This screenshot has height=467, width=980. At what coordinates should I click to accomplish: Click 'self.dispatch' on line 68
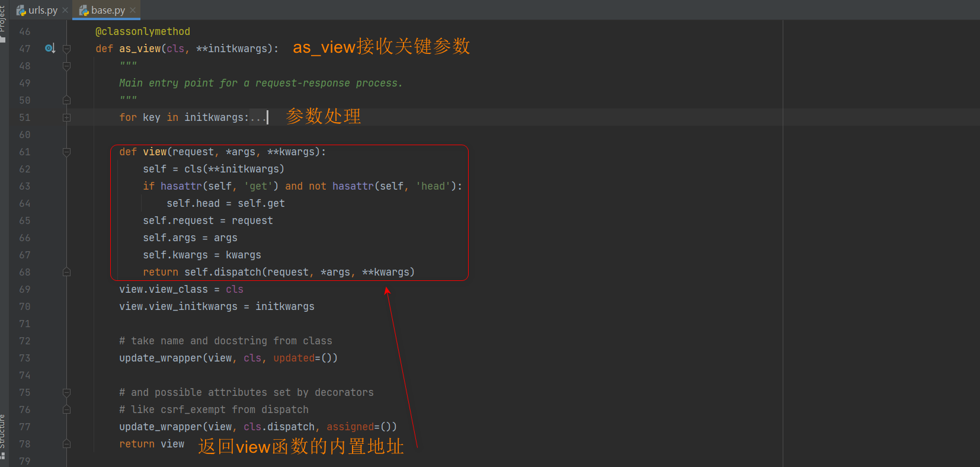coord(223,272)
